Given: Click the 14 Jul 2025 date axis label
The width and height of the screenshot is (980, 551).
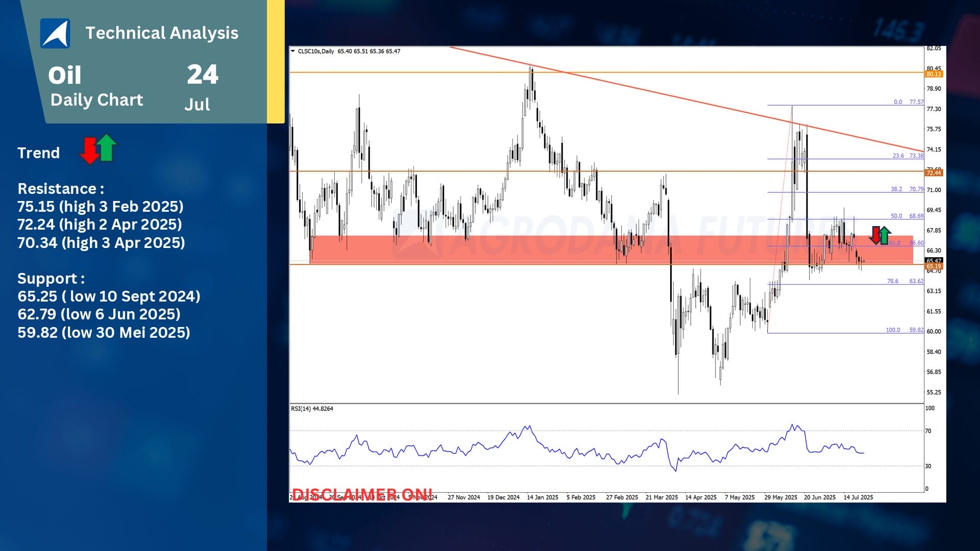Looking at the screenshot, I should (858, 497).
